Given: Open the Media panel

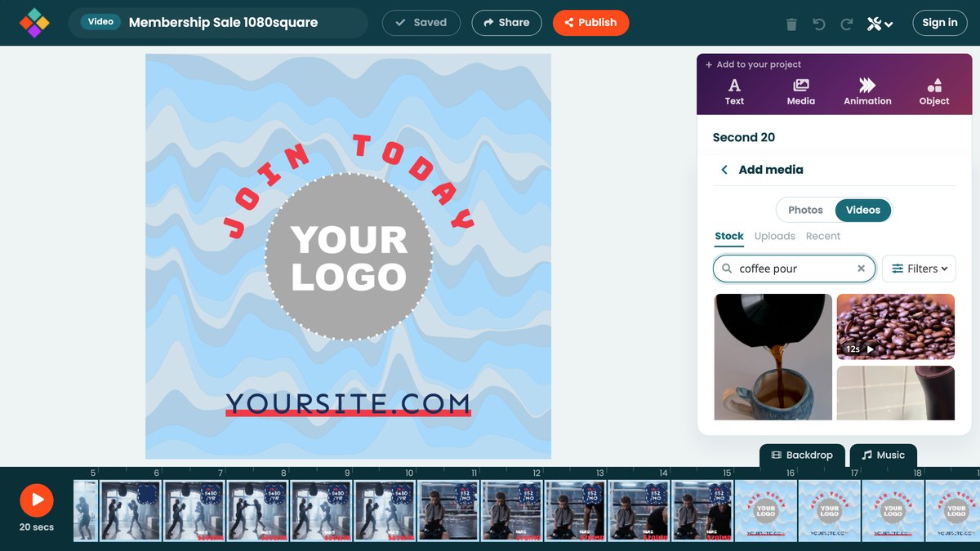Looking at the screenshot, I should pos(800,91).
